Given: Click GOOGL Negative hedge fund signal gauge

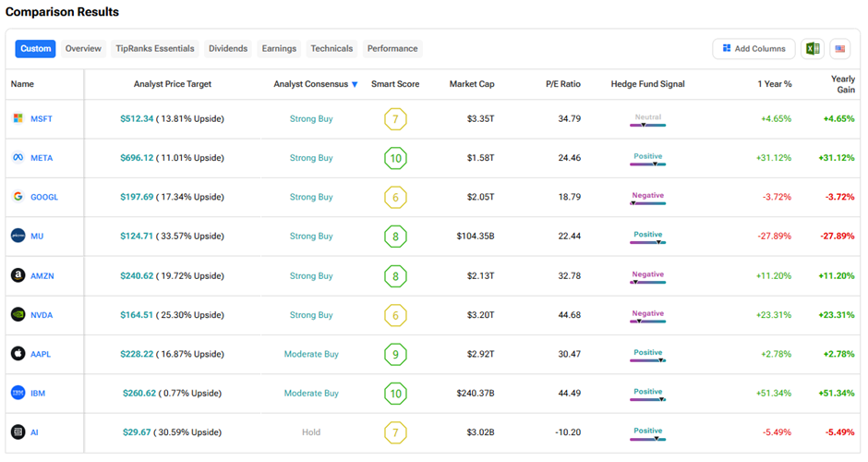Looking at the screenshot, I should click(x=647, y=199).
